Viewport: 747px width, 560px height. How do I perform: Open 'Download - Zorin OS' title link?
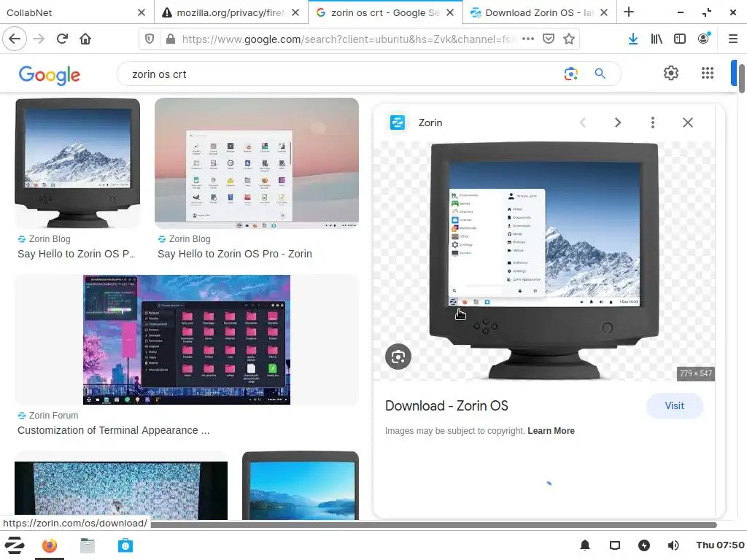tap(446, 405)
